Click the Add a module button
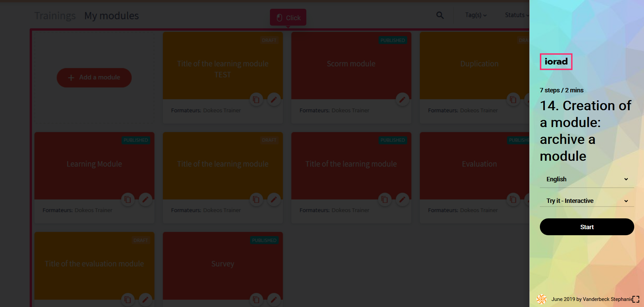 pos(94,78)
